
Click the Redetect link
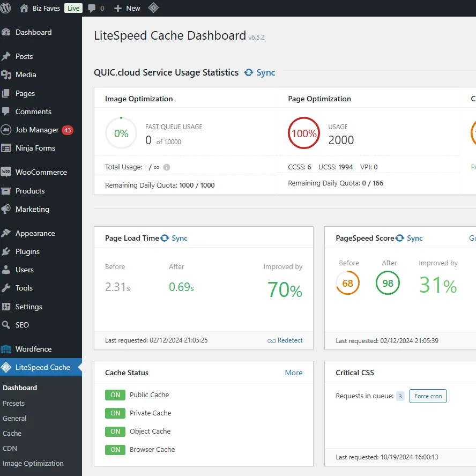[290, 340]
